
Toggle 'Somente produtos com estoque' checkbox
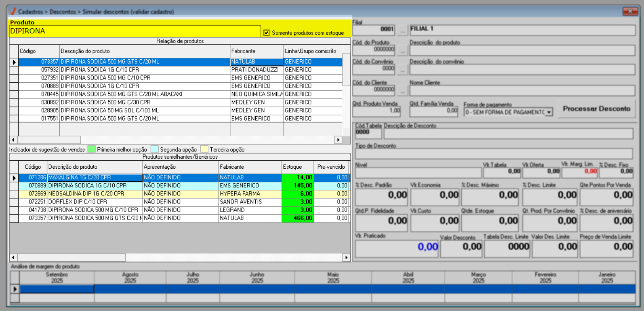pos(266,33)
